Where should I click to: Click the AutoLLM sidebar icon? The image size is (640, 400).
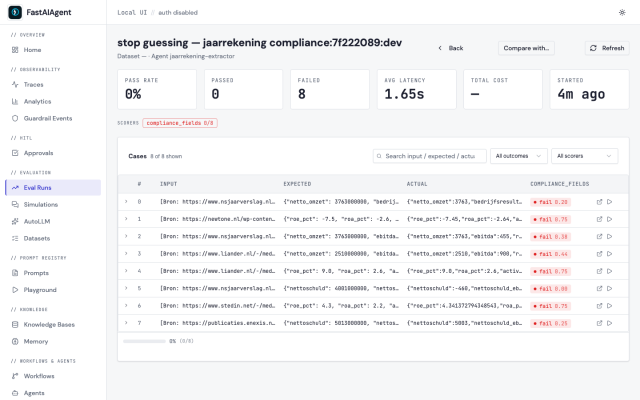[x=15, y=222]
